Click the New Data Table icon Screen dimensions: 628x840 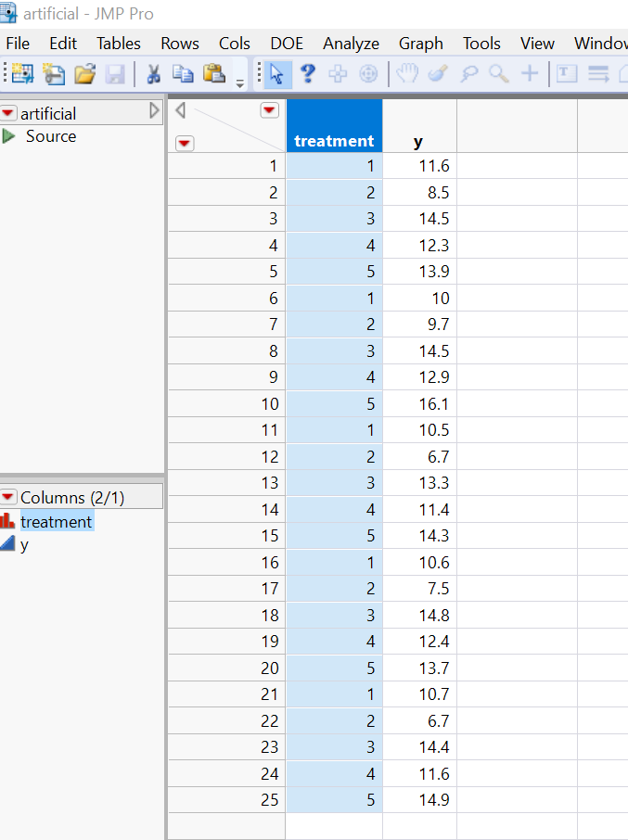pos(22,74)
